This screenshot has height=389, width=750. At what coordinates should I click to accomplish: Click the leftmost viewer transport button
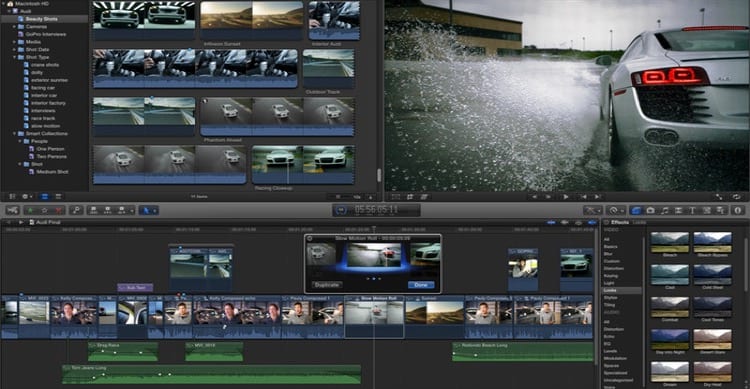point(534,197)
